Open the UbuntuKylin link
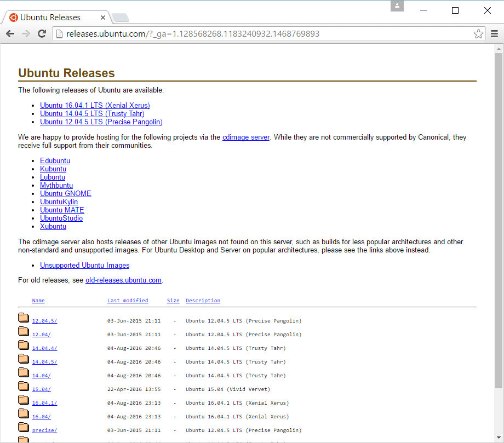The width and height of the screenshot is (504, 443). (x=59, y=202)
